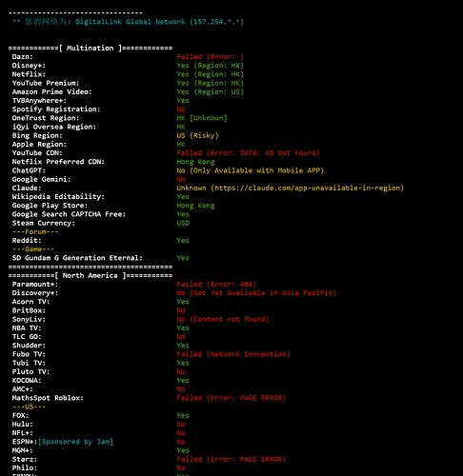
Task: Select 'Failed (Error: 406)' Paramount+ result
Action: tap(216, 285)
